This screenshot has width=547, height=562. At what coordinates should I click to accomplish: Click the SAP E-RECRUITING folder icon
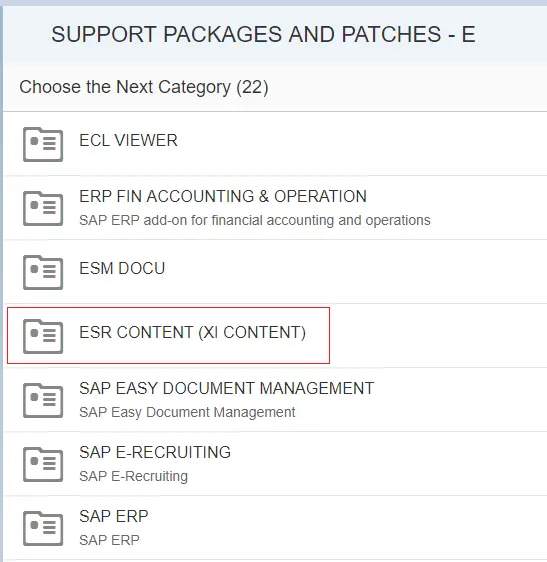pos(43,464)
